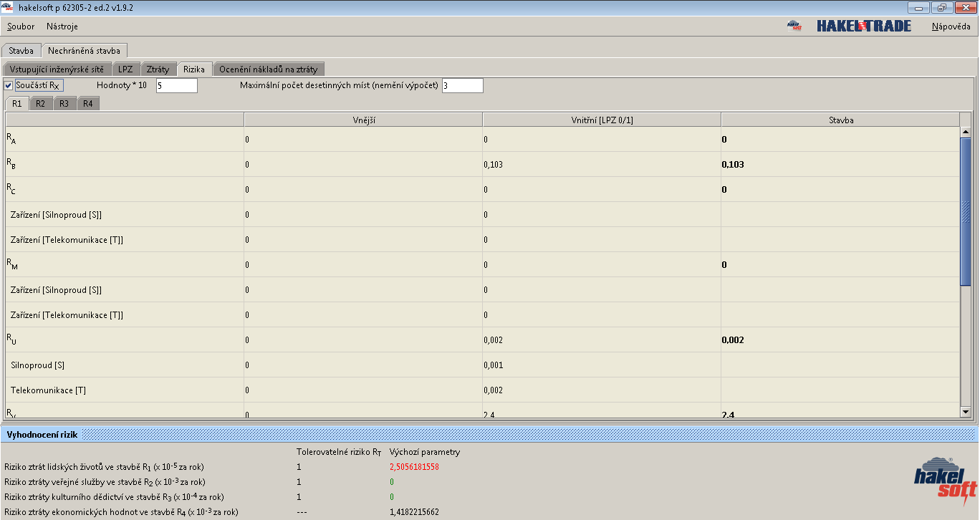Switch to the R4 risk tab
Image resolution: width=980 pixels, height=520 pixels.
(87, 104)
